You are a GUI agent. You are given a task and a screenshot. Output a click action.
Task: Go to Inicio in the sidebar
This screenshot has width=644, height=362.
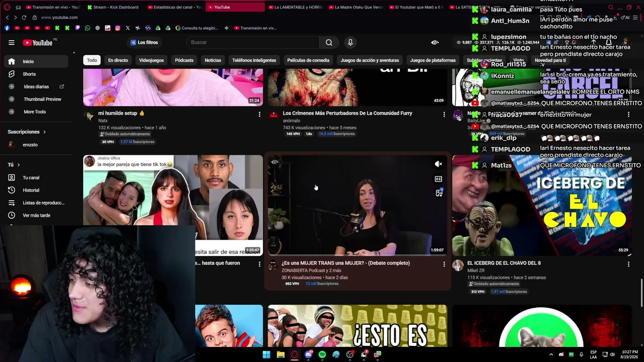pyautogui.click(x=35, y=61)
